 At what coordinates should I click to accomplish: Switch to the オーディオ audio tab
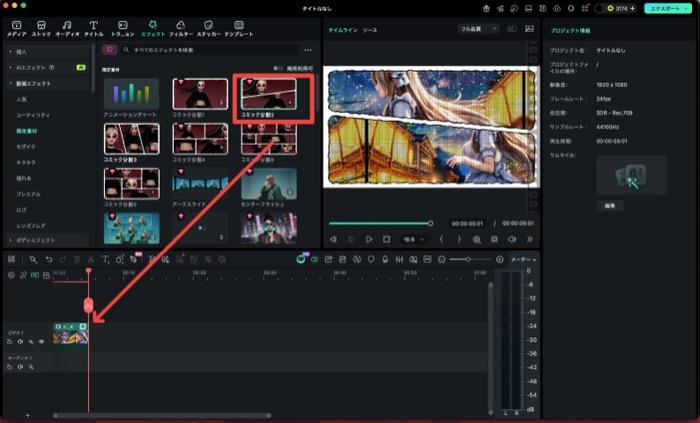67,28
